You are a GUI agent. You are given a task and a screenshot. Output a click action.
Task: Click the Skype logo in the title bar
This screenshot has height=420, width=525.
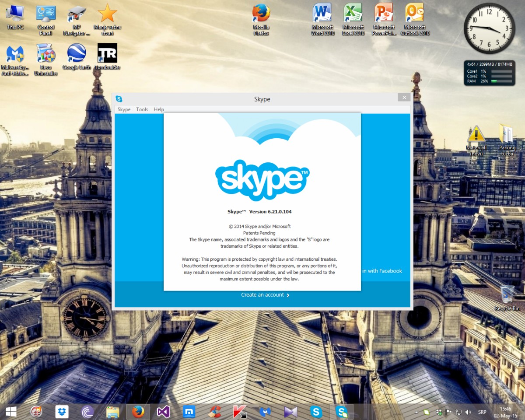click(x=119, y=99)
